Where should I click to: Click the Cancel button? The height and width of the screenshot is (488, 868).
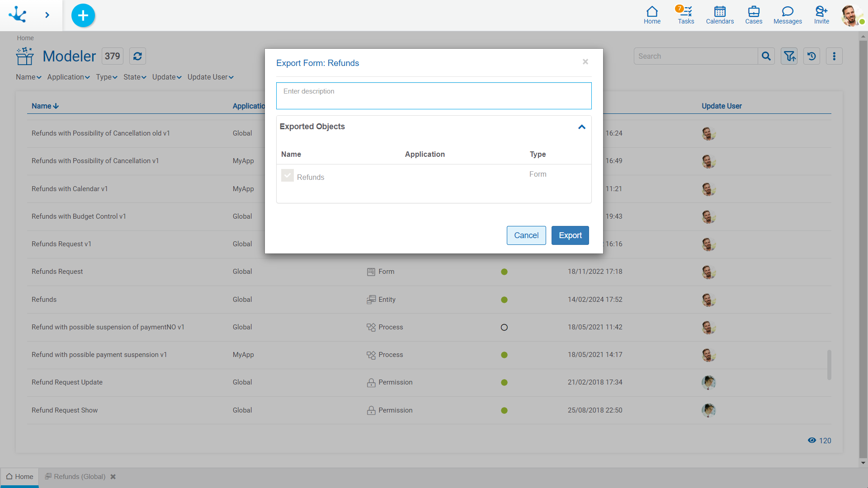526,235
